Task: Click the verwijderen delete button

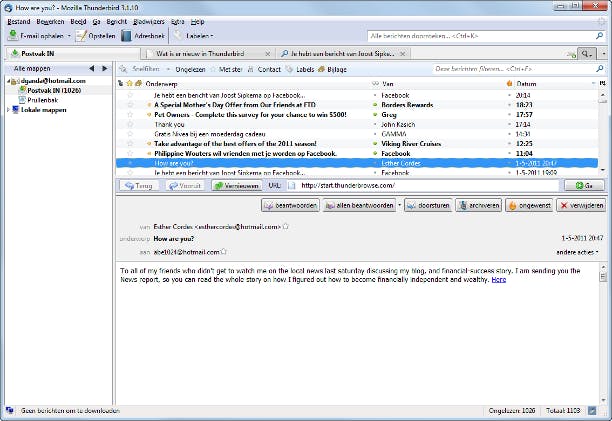Action: coord(581,205)
